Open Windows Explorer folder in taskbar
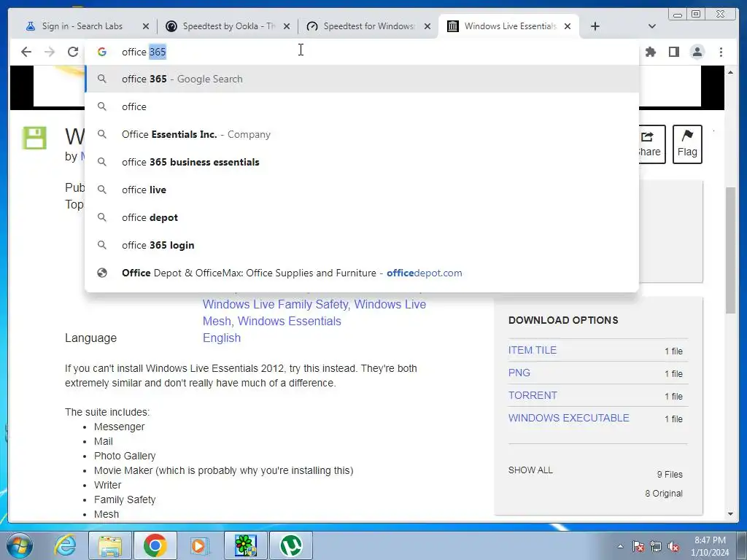This screenshot has height=560, width=747. tap(110, 545)
